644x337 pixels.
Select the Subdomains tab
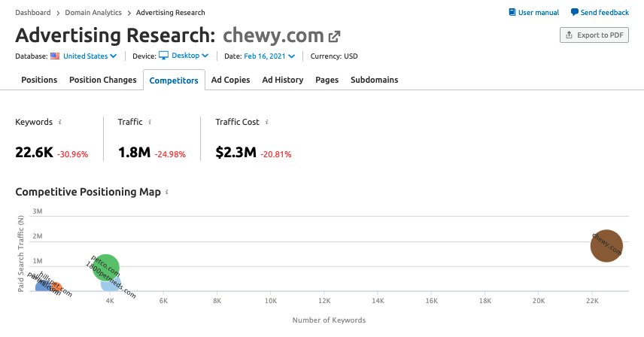click(374, 80)
